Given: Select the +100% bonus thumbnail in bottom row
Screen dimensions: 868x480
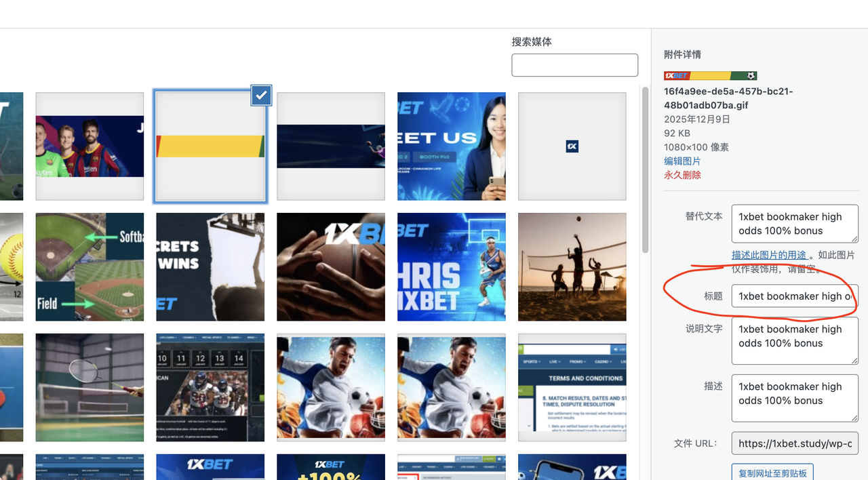Looking at the screenshot, I should [331, 467].
